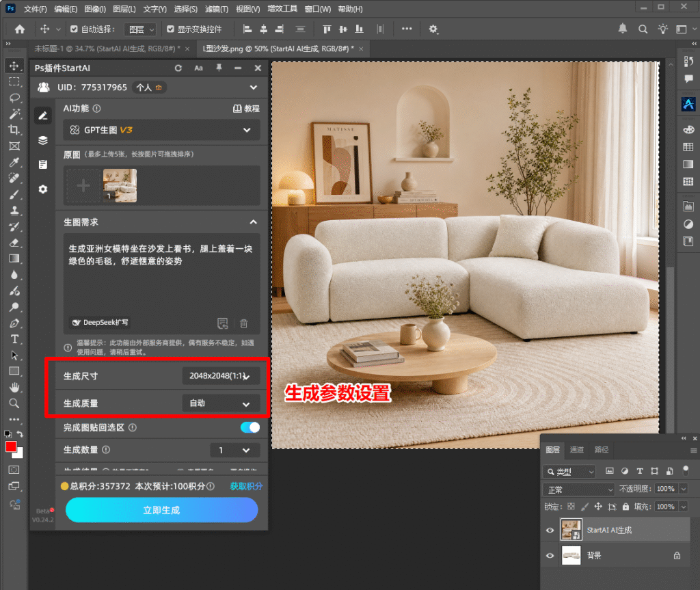
Task: Select the Gradient tool
Action: tap(14, 258)
